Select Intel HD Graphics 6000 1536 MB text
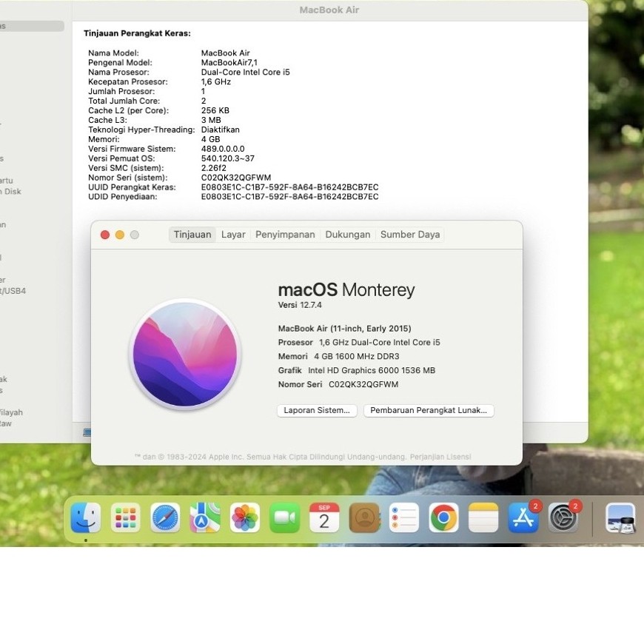The height and width of the screenshot is (644, 644). (x=372, y=370)
